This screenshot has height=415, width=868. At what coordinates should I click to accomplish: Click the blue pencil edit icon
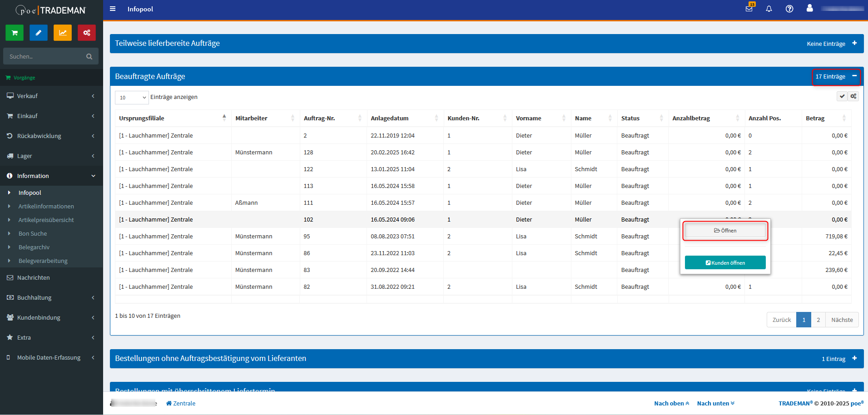coord(39,33)
